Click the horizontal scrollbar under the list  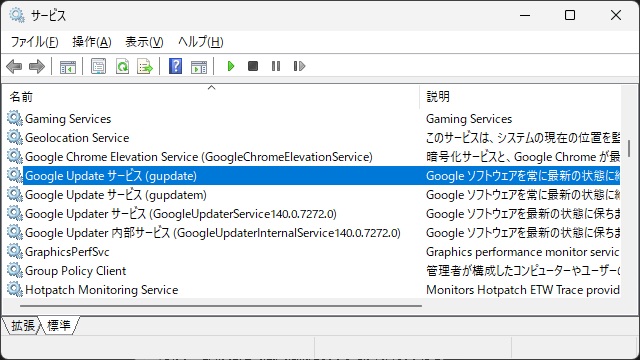(x=220, y=305)
